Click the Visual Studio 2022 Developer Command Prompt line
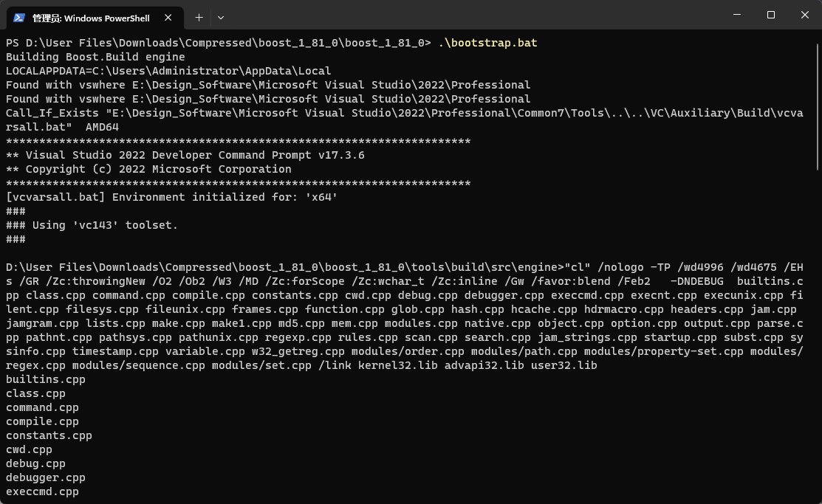 185,155
